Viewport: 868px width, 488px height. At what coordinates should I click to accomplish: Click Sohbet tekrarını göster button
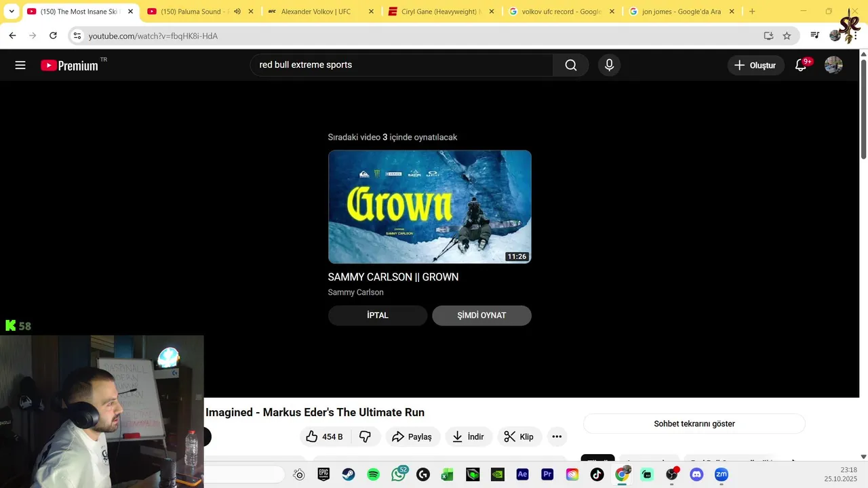pos(694,424)
